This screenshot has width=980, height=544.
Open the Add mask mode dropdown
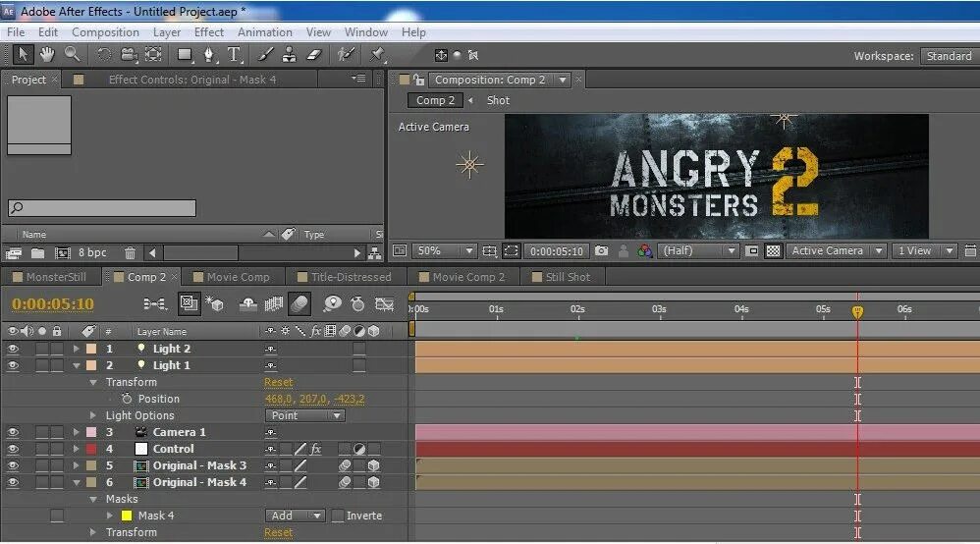[x=295, y=516]
